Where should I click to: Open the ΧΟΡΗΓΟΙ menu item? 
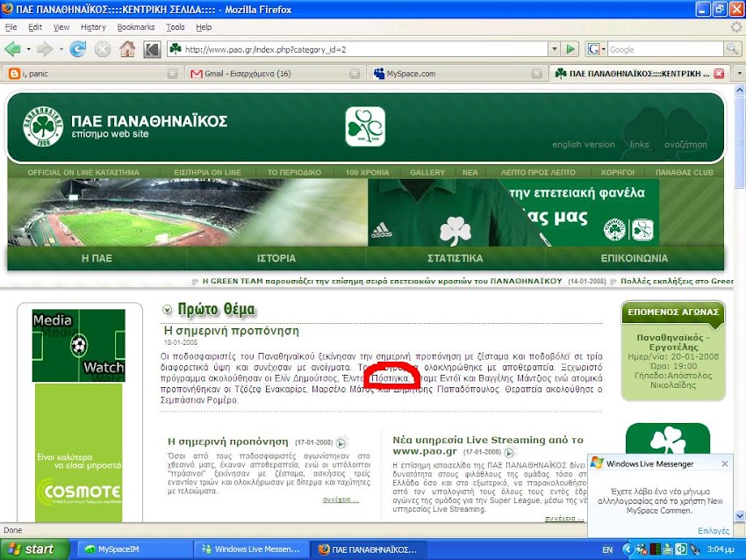[x=618, y=172]
